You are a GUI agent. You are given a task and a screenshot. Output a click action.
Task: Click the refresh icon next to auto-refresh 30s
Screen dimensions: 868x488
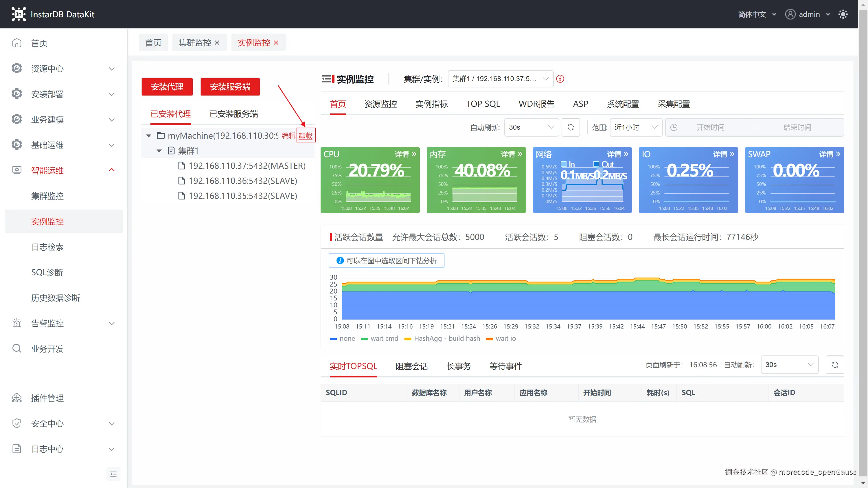click(571, 127)
